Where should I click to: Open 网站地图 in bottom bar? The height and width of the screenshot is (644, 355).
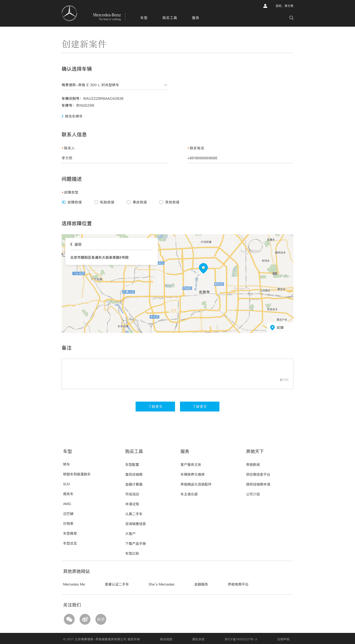click(166, 639)
